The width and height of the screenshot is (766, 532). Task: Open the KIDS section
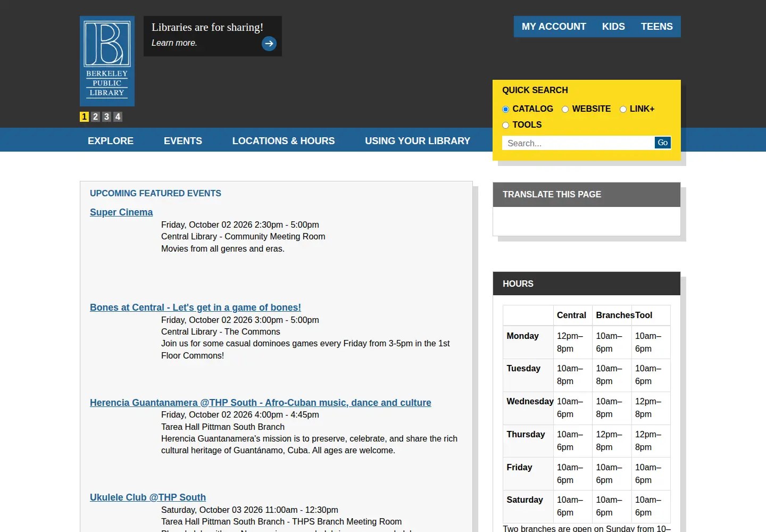613,27
